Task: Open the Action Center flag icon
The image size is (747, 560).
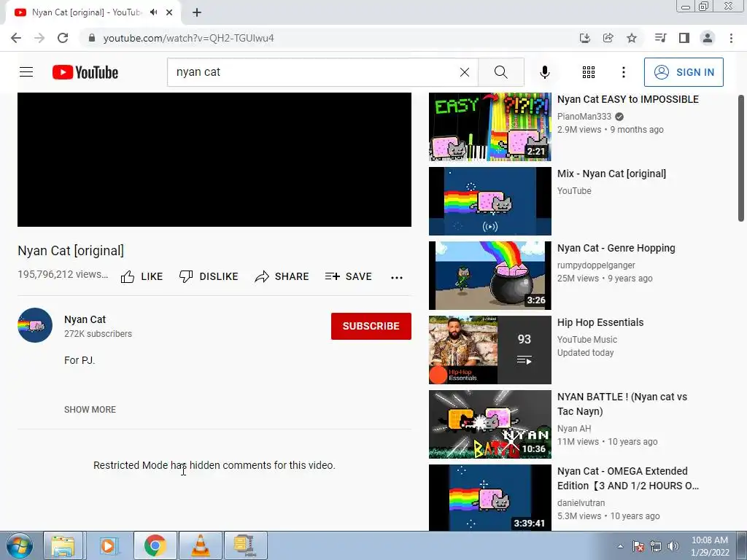Action: pos(638,546)
